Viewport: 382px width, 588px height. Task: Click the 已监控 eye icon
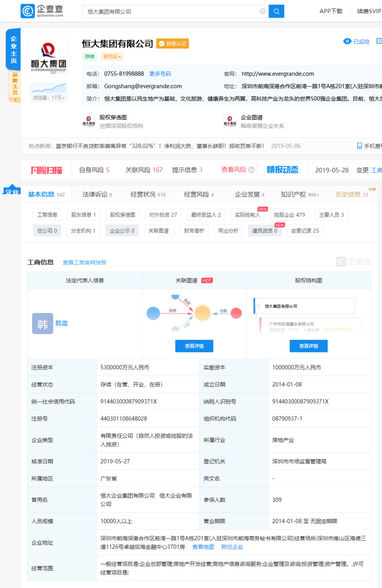point(348,42)
